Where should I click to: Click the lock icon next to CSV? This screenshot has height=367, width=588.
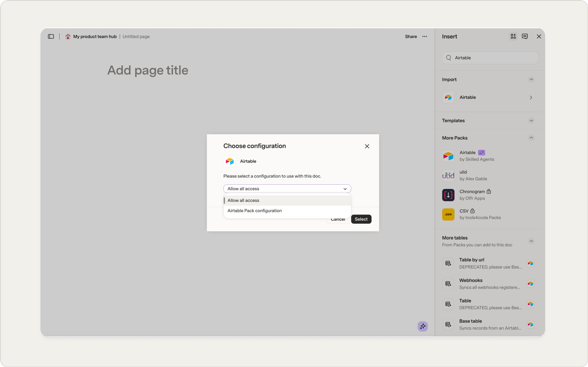(472, 211)
